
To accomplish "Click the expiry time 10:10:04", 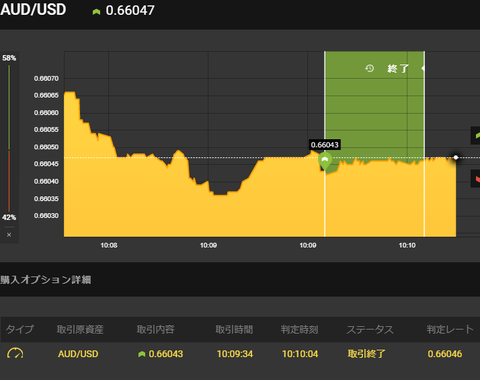I will [x=300, y=354].
